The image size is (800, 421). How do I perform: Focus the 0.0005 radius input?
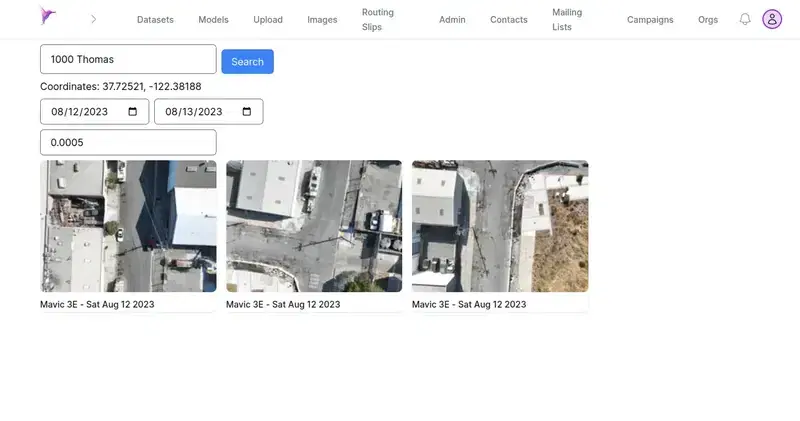click(128, 142)
